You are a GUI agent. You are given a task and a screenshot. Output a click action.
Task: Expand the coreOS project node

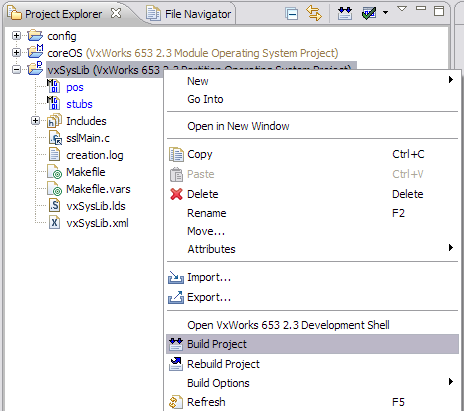pyautogui.click(x=16, y=52)
